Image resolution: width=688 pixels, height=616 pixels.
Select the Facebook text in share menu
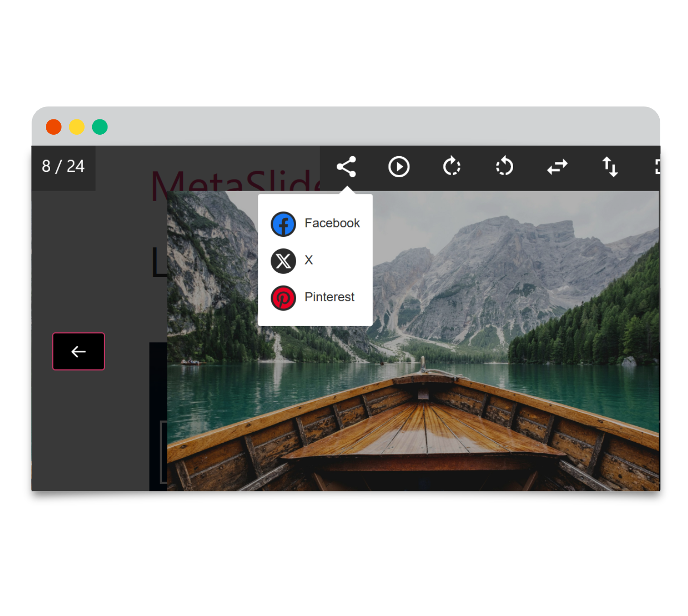click(x=332, y=223)
